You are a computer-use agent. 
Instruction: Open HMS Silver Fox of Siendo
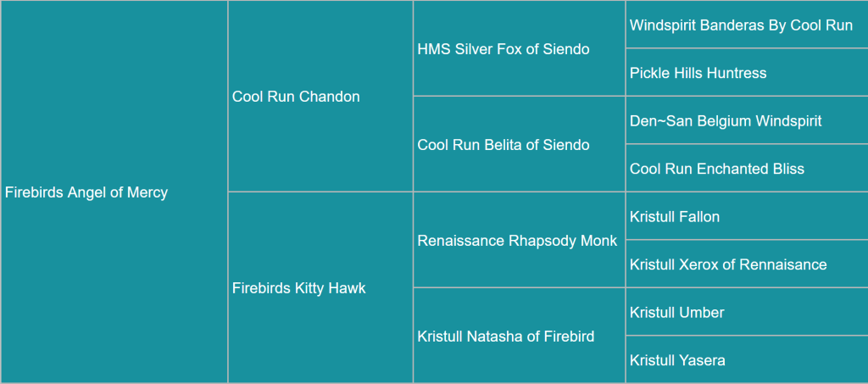click(x=504, y=49)
